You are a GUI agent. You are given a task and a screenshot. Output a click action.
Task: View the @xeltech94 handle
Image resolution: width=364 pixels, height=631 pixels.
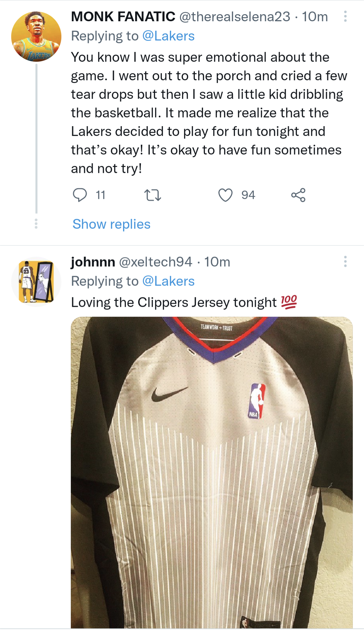coord(155,262)
